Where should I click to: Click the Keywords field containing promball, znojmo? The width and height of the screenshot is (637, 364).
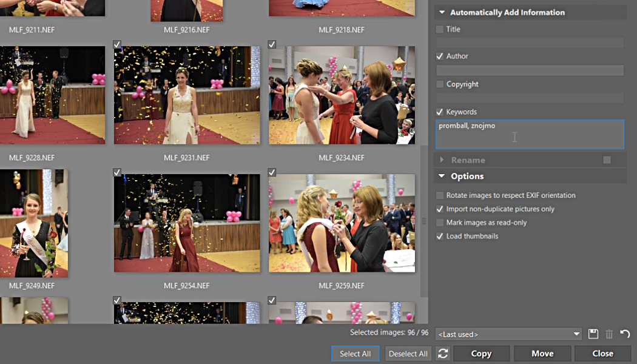point(530,134)
